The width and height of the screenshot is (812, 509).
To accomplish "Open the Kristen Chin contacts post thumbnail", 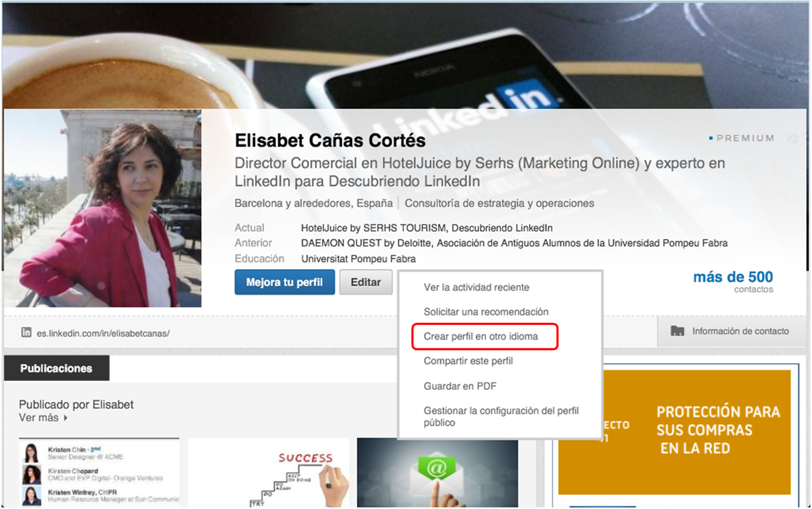I will click(x=99, y=473).
